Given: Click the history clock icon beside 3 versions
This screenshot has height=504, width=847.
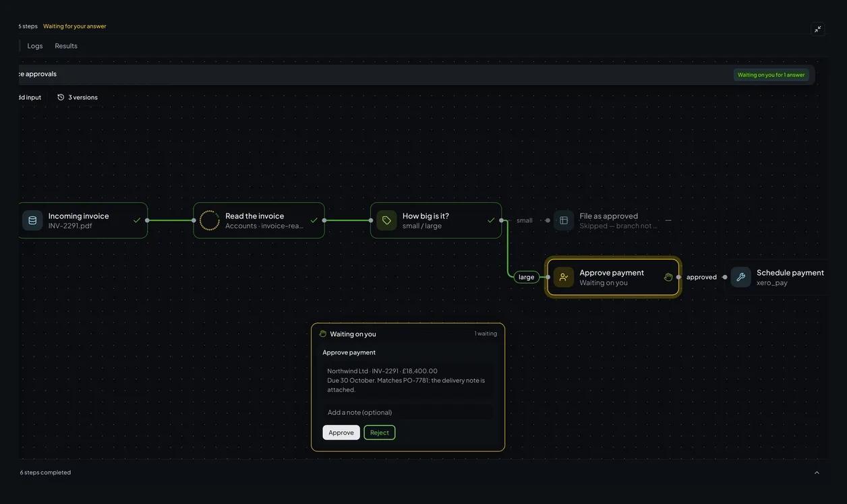Looking at the screenshot, I should tap(61, 97).
